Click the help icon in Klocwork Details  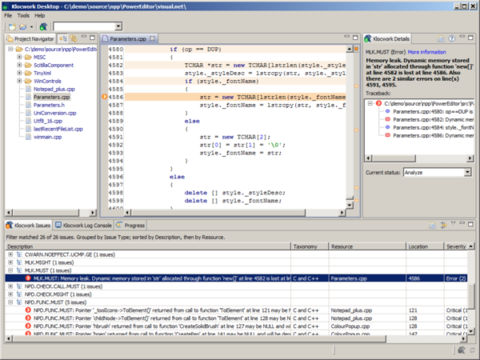[x=451, y=39]
